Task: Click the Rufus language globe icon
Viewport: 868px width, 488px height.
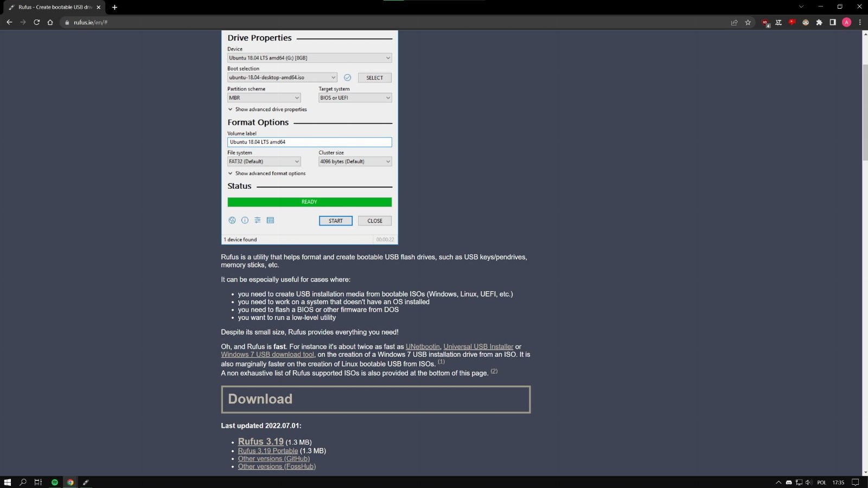Action: tap(232, 220)
